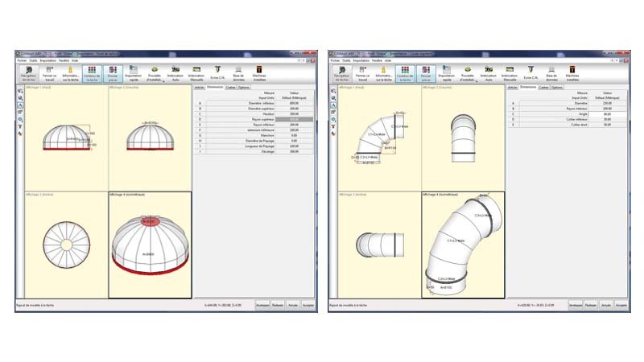
Task: Switch to Article tab in right window
Action: (x=512, y=87)
